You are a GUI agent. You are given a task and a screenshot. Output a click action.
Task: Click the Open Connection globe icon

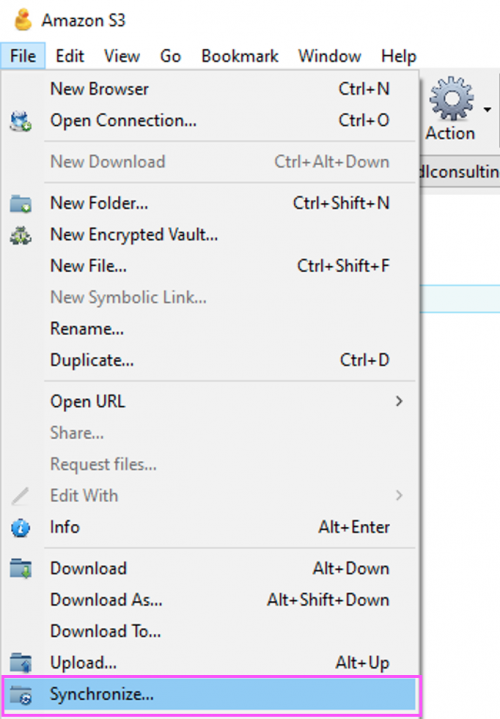point(21,121)
